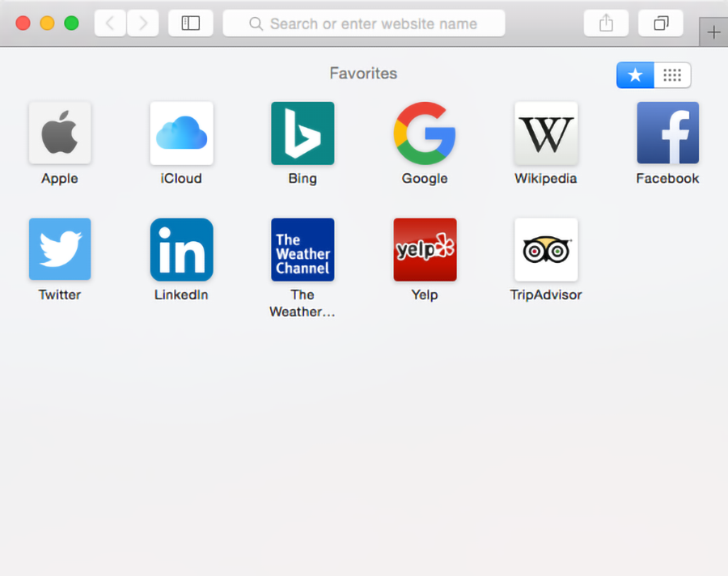Click the search or website name field
728x576 pixels.
pyautogui.click(x=364, y=23)
